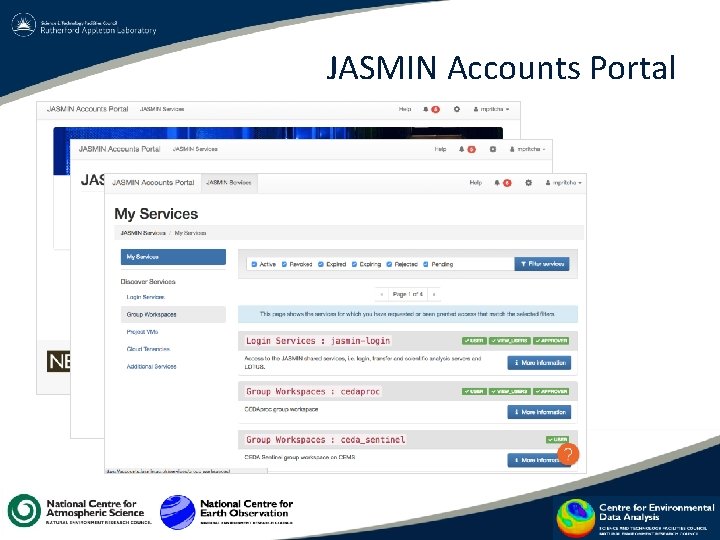Click Help in middle window navbar
Viewport: 720px width, 540px height.
(x=440, y=149)
